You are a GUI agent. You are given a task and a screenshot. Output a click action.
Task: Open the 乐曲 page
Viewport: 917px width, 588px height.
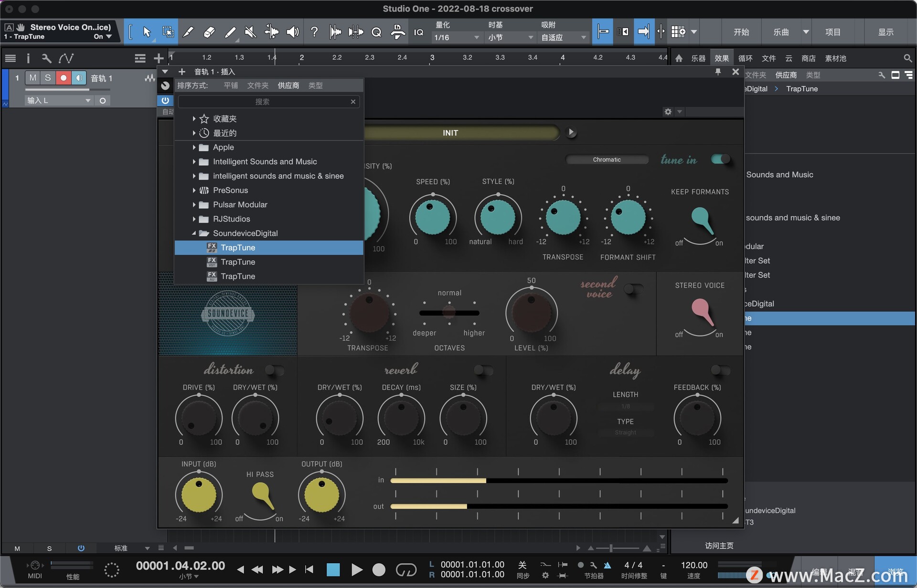781,32
